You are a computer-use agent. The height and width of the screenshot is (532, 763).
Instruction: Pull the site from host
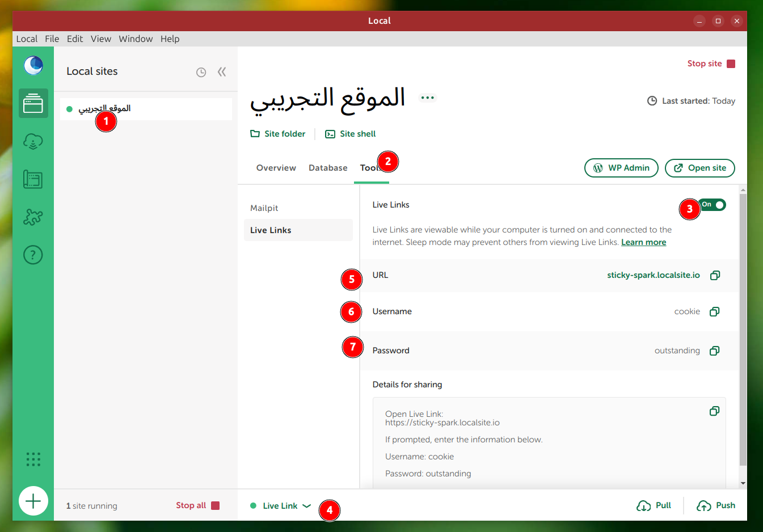(654, 505)
